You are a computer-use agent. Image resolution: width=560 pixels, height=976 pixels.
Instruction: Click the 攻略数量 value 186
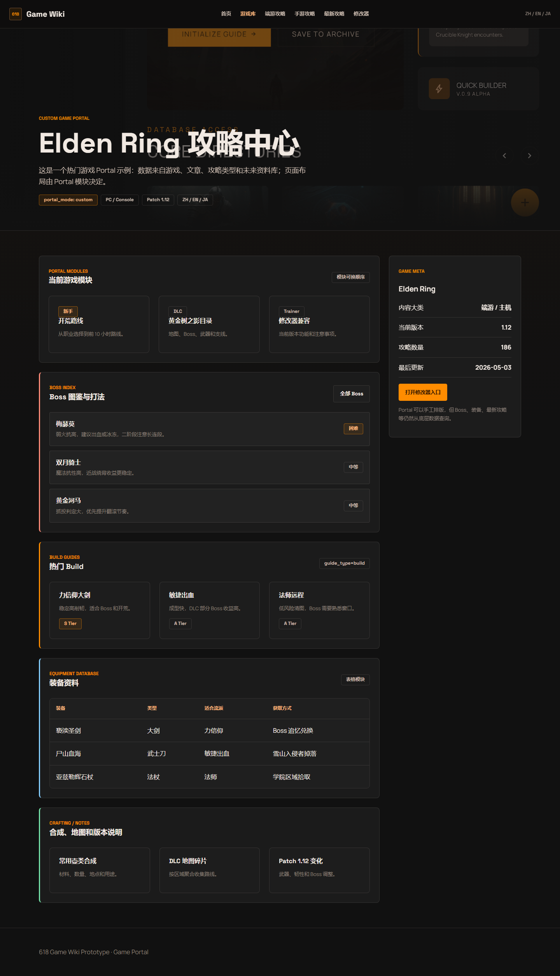(x=506, y=348)
